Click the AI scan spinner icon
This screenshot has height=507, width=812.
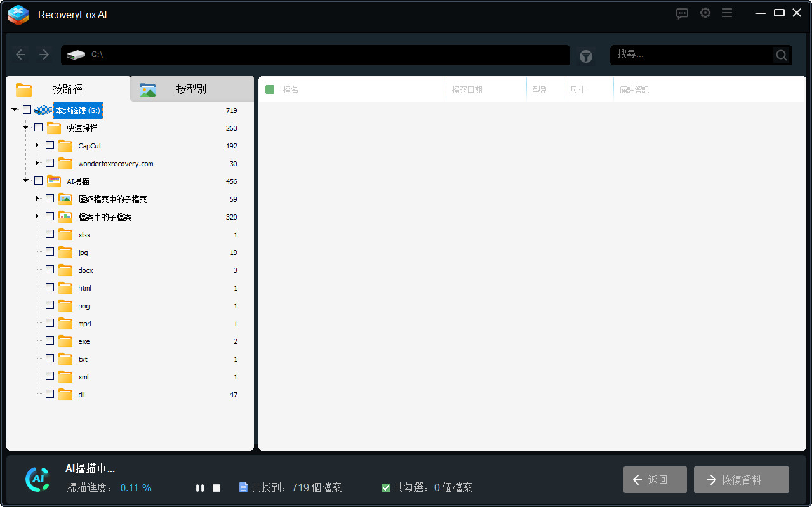click(37, 479)
